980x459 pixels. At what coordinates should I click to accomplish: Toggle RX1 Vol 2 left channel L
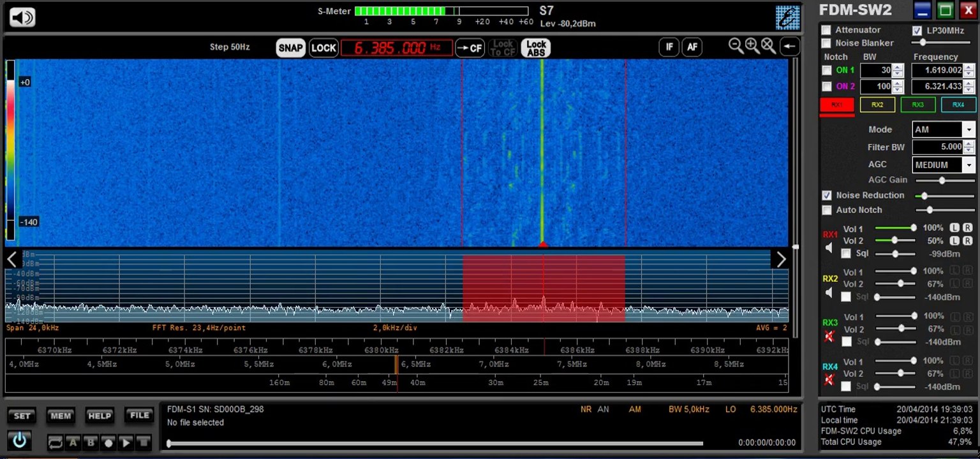954,240
